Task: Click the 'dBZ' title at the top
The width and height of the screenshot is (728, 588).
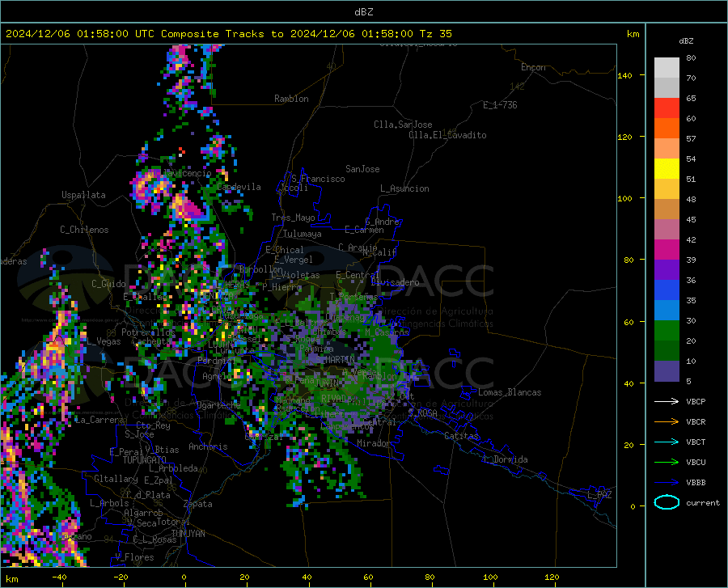Action: pos(363,12)
